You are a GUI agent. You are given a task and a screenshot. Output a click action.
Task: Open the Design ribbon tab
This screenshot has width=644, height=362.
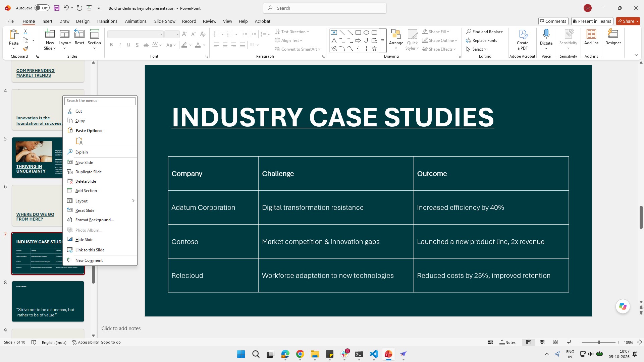[x=83, y=21]
